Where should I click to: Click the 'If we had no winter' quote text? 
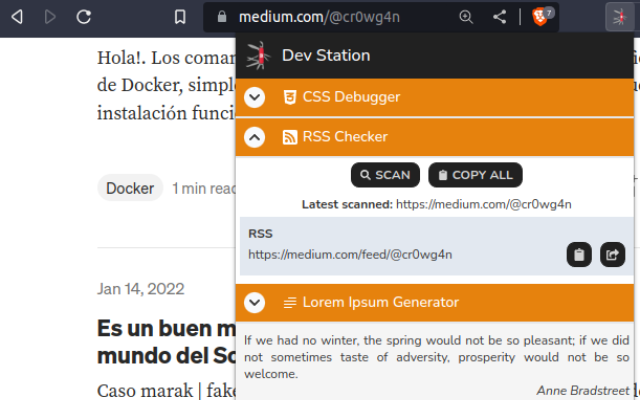point(436,357)
